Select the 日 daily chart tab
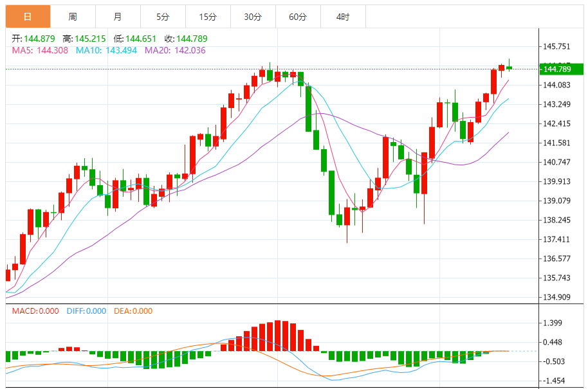This screenshot has width=588, height=389. pyautogui.click(x=28, y=17)
